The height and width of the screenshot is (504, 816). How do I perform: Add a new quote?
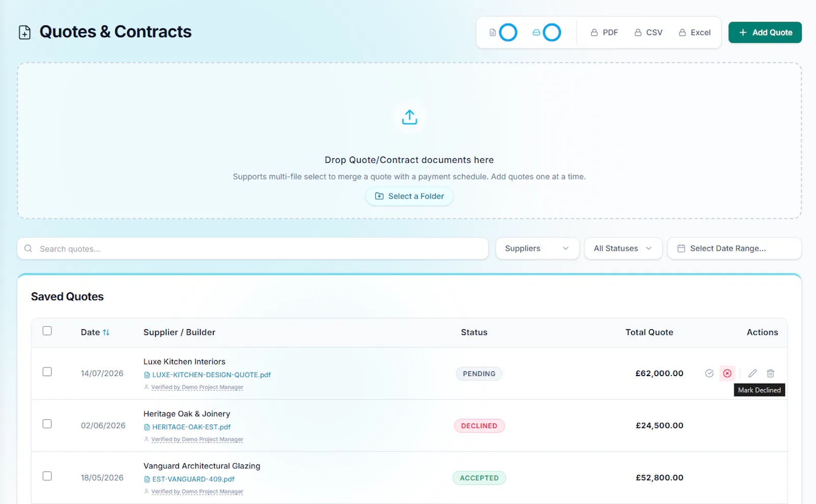point(765,33)
